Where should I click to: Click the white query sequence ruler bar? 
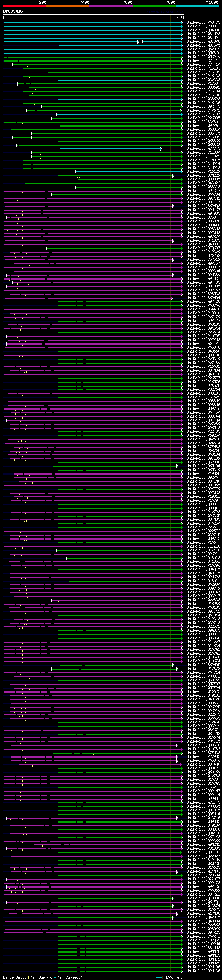click(x=93, y=15)
